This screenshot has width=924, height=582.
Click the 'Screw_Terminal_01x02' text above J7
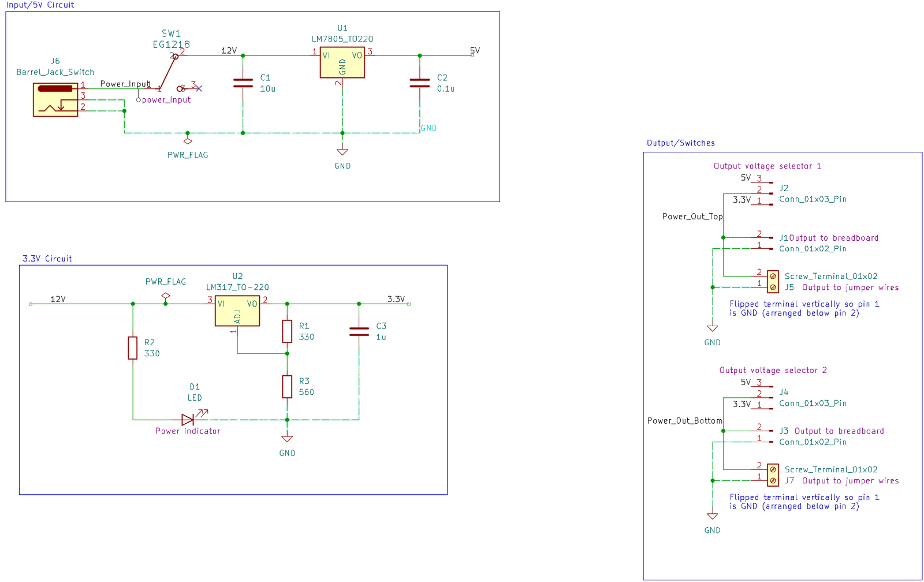(831, 470)
